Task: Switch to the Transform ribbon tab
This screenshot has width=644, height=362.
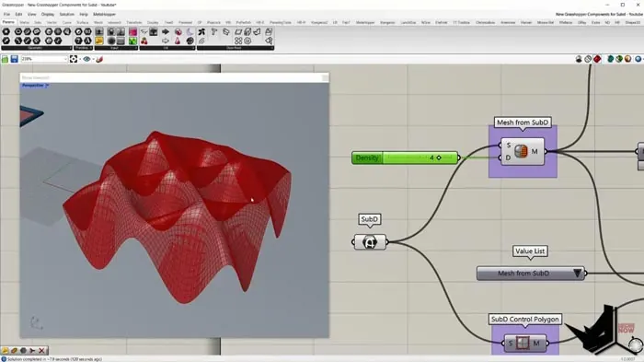Action: [134, 23]
